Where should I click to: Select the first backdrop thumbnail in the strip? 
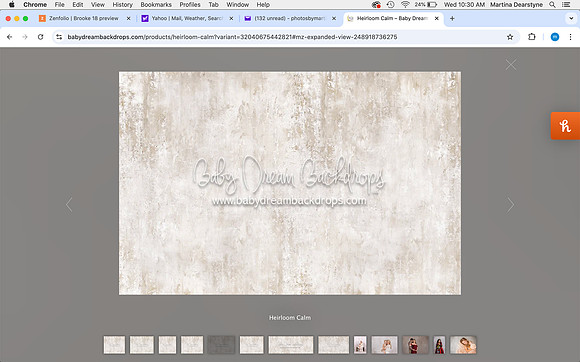coord(114,345)
